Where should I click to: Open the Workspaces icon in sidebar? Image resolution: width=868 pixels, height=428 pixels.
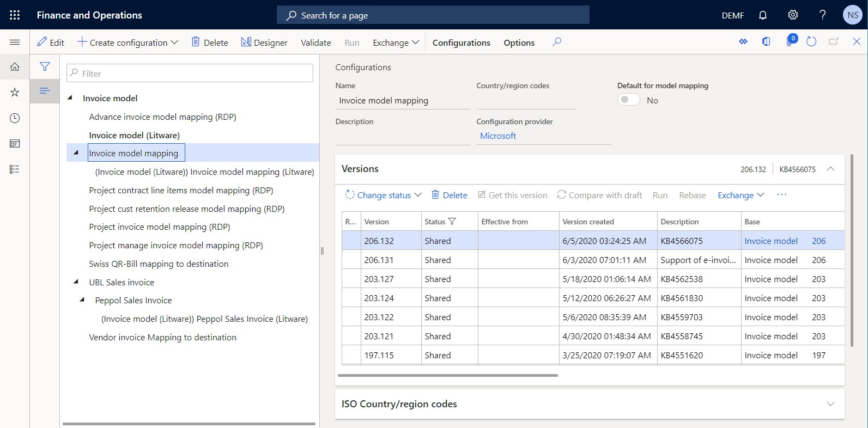[x=15, y=144]
